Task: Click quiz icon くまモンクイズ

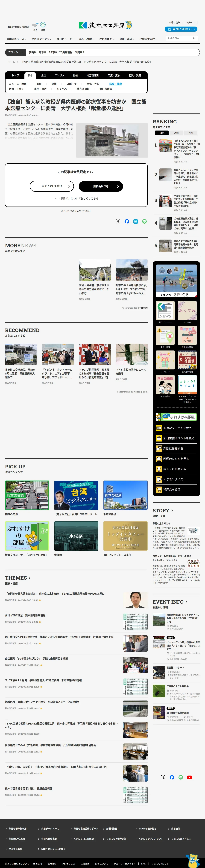Action: click(x=159, y=479)
